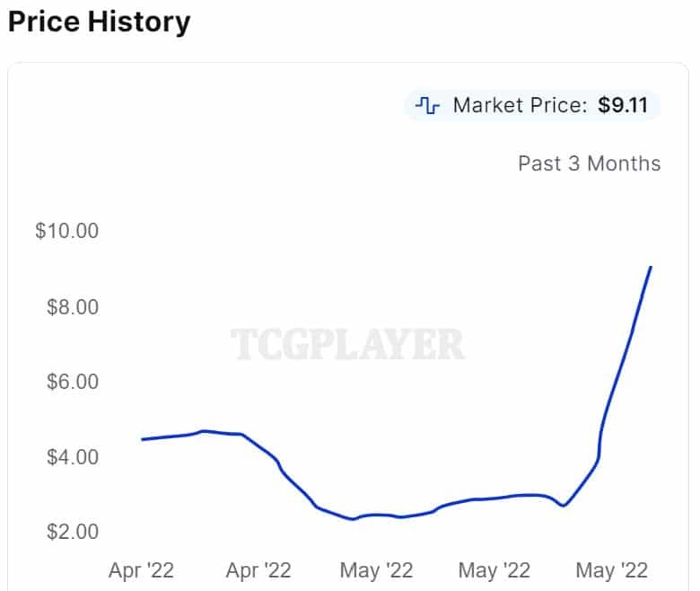Click the TCGPLAYER watermark on the chart
Viewport: 700px width, 591px height.
[x=348, y=344]
